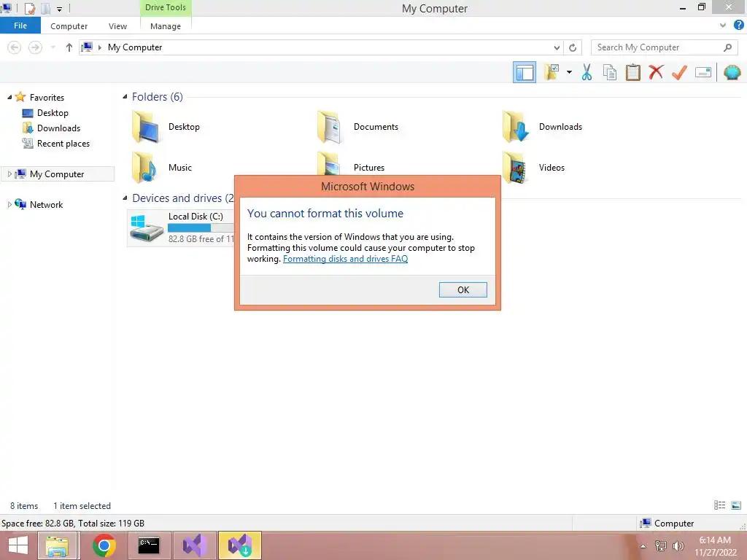Select Network in the navigation pane
The height and width of the screenshot is (560, 747).
click(x=46, y=205)
